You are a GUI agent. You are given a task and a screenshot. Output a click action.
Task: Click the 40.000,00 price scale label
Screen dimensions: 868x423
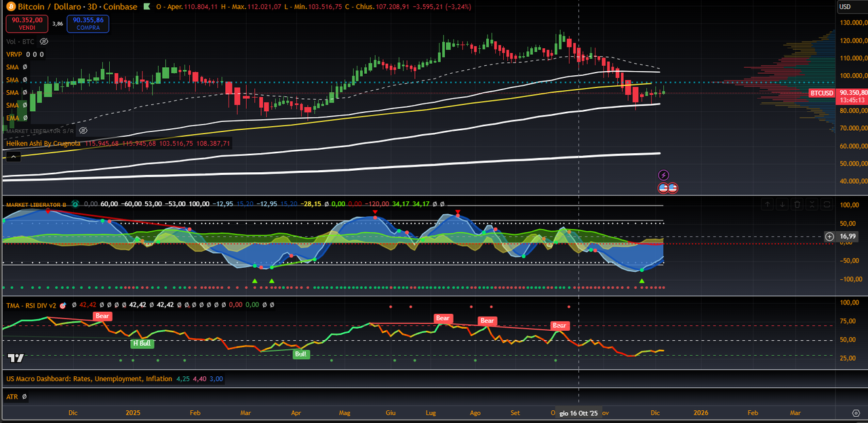852,181
